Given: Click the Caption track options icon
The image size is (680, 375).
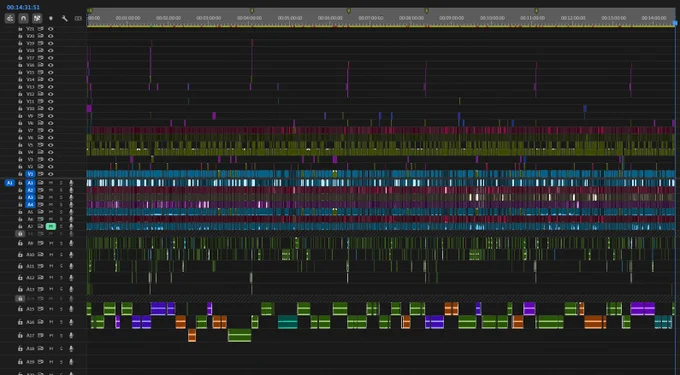Looking at the screenshot, I should [78, 18].
